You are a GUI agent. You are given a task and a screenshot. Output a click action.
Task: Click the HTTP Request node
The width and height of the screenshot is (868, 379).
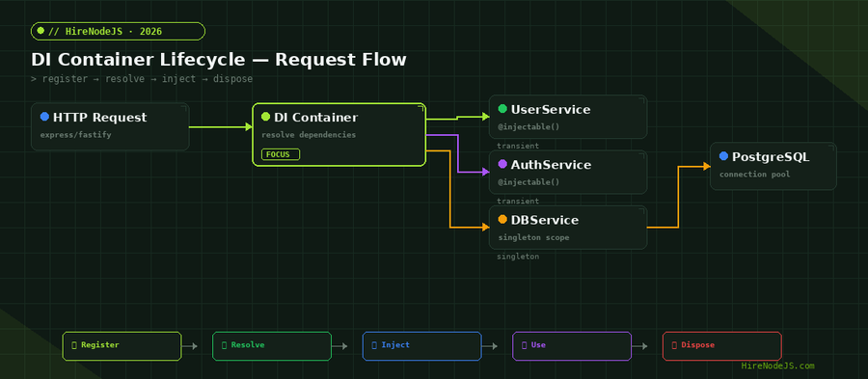[110, 126]
